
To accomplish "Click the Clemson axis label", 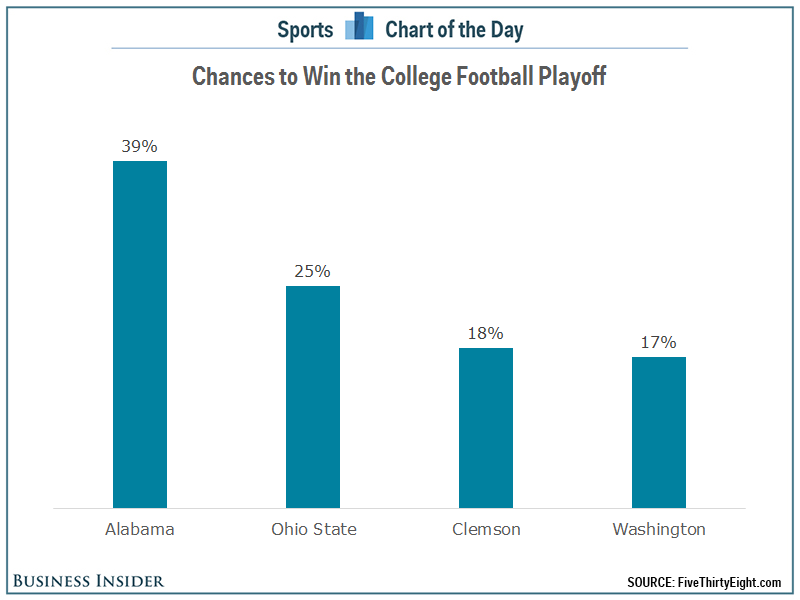I will pos(486,529).
